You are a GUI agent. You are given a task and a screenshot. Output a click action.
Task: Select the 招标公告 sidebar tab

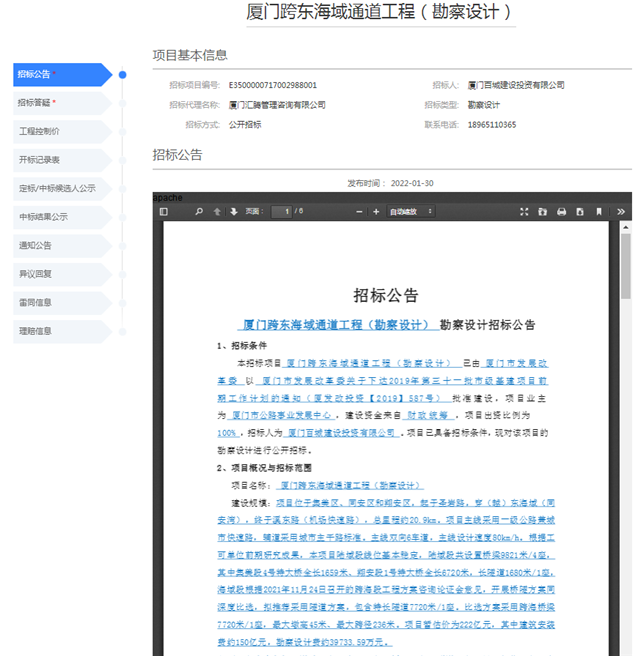(63, 74)
